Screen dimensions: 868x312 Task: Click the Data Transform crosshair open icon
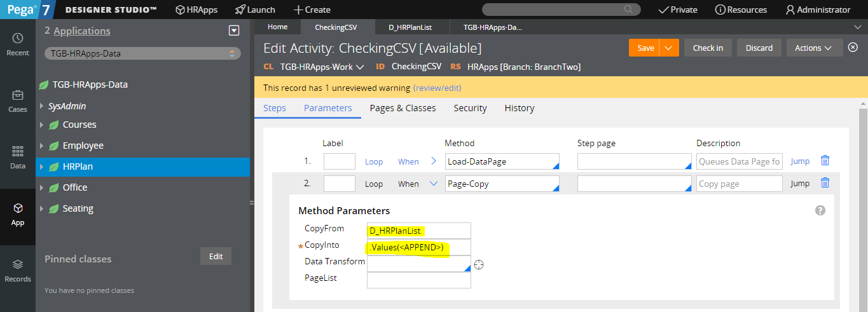[479, 264]
